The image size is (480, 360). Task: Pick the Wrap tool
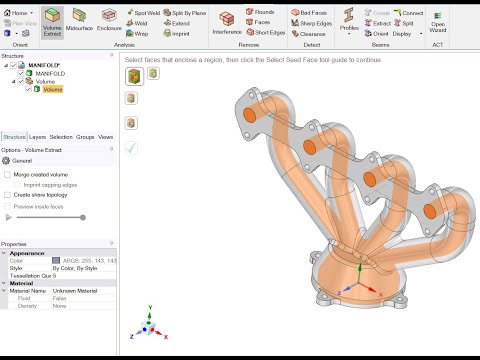(x=137, y=34)
